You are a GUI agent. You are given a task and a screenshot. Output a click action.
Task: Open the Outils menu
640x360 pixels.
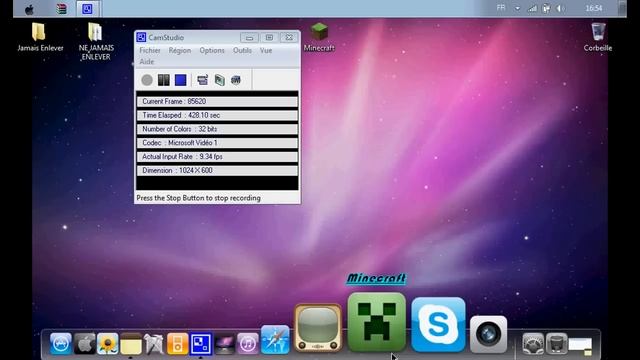pyautogui.click(x=242, y=50)
